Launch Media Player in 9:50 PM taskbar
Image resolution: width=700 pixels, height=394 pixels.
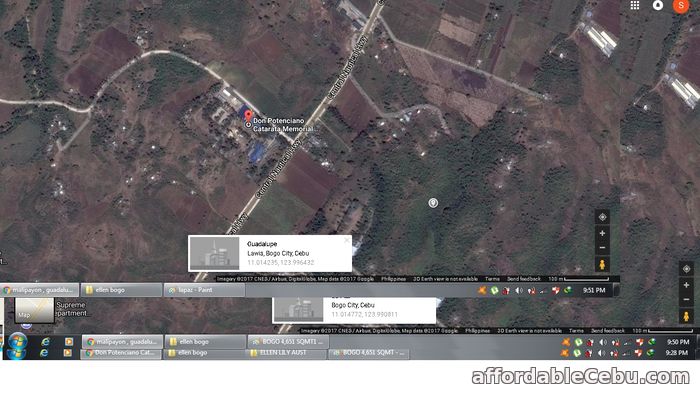point(69,342)
